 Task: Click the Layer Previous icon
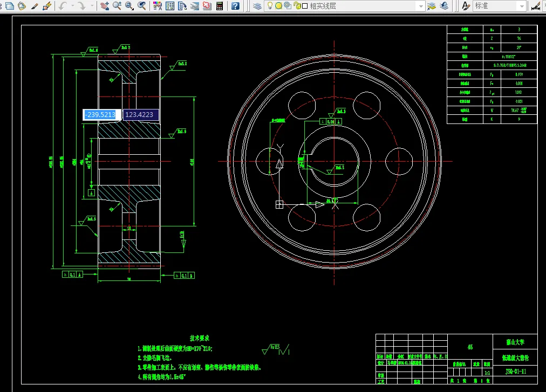444,6
